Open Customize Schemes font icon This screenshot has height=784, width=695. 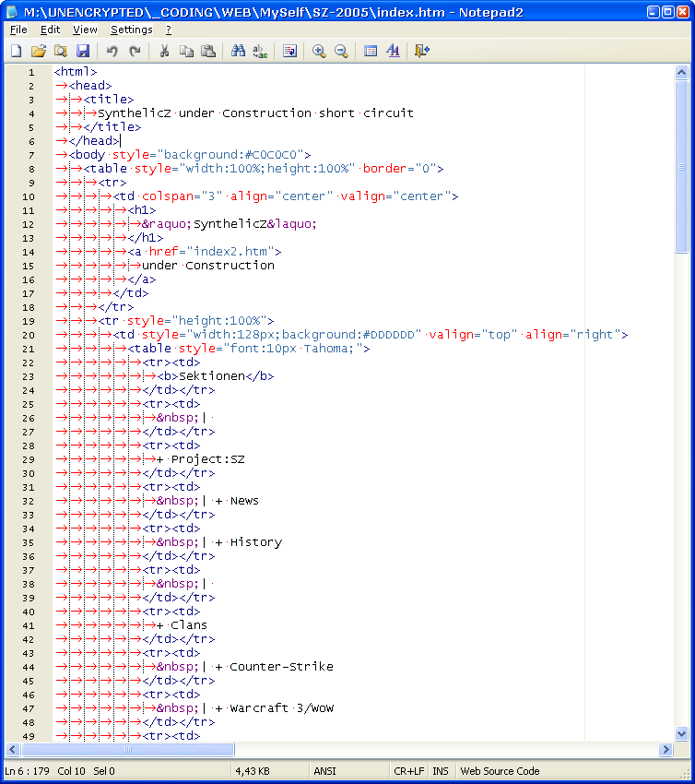click(393, 51)
